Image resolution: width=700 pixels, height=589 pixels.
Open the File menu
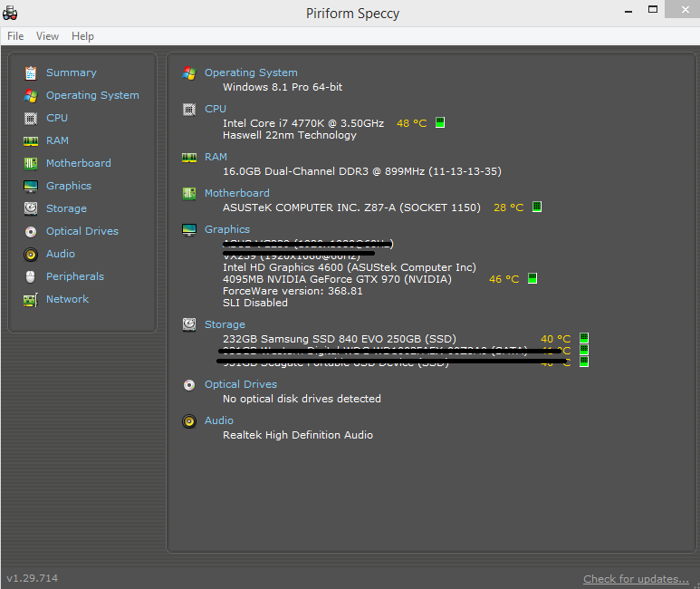click(x=15, y=36)
